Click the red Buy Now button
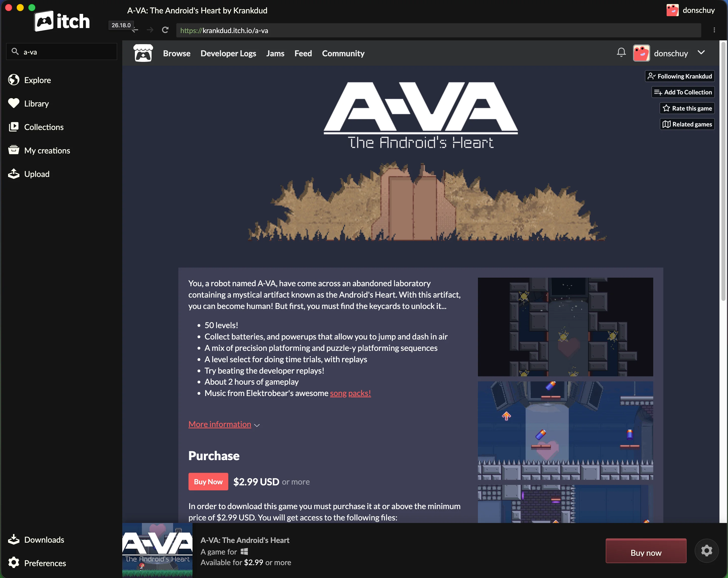Image resolution: width=728 pixels, height=578 pixels. (208, 482)
